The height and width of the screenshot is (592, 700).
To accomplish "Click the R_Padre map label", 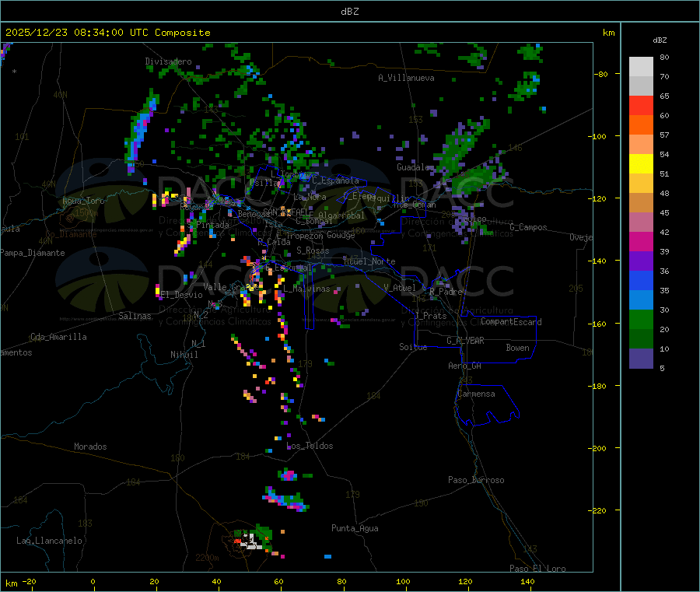I will pyautogui.click(x=446, y=292).
